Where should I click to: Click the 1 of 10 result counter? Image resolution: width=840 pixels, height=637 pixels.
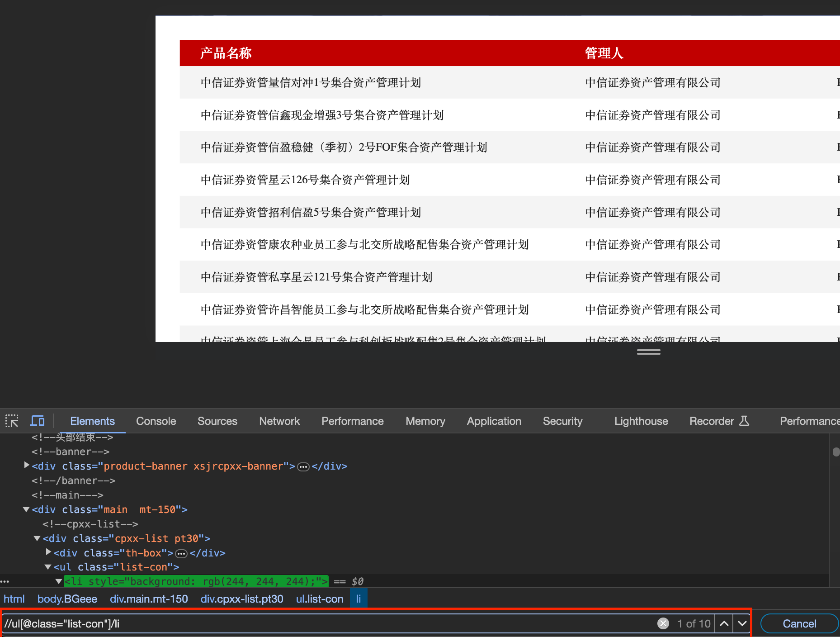694,623
